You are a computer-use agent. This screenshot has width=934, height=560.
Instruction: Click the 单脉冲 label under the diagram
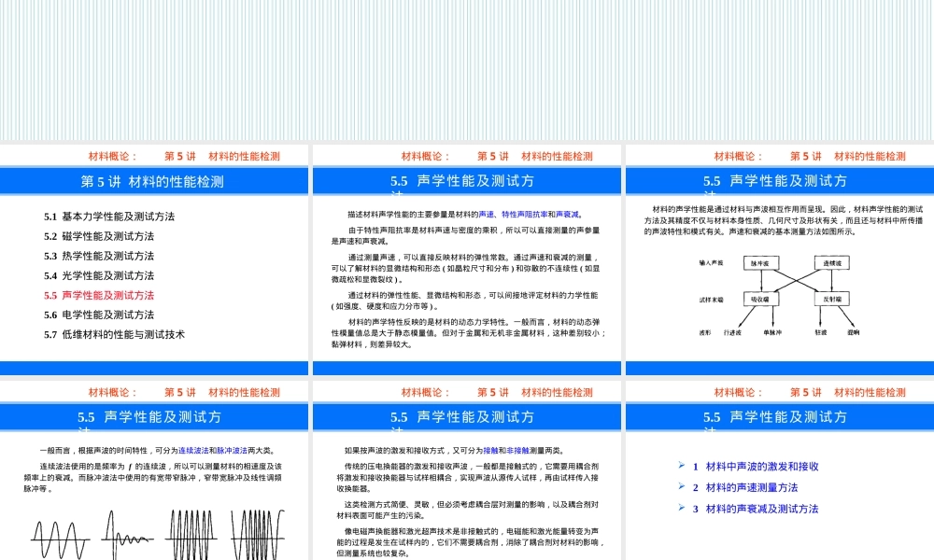coord(772,332)
